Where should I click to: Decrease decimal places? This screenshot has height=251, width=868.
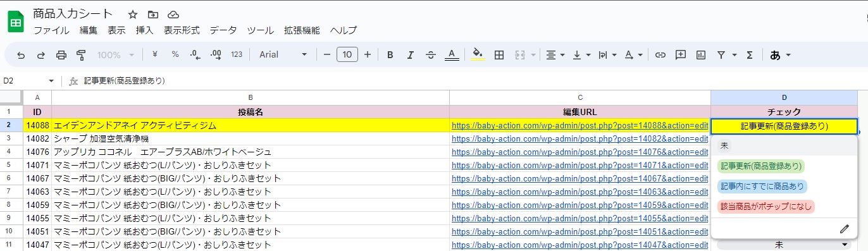point(195,55)
